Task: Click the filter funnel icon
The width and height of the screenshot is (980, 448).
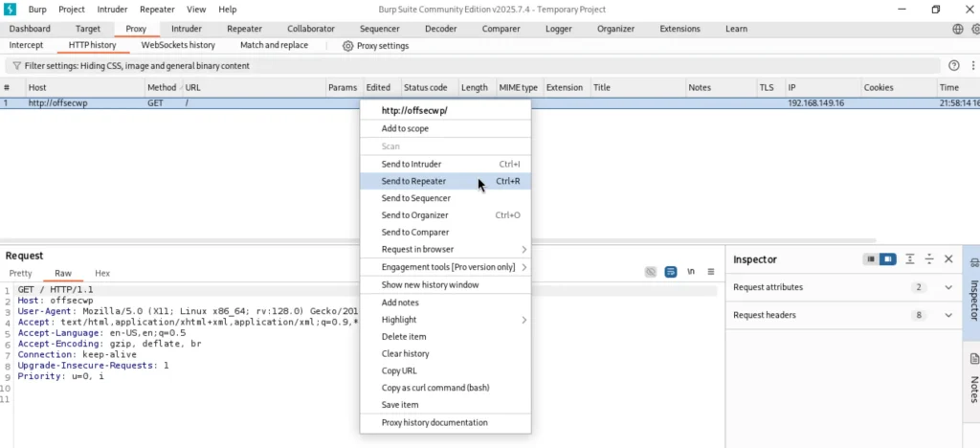Action: click(x=16, y=66)
